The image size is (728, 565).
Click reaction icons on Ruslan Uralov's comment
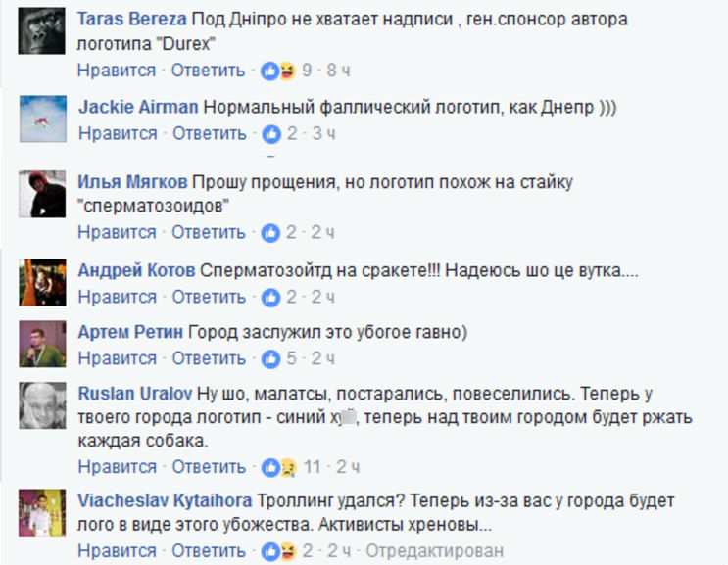click(277, 465)
